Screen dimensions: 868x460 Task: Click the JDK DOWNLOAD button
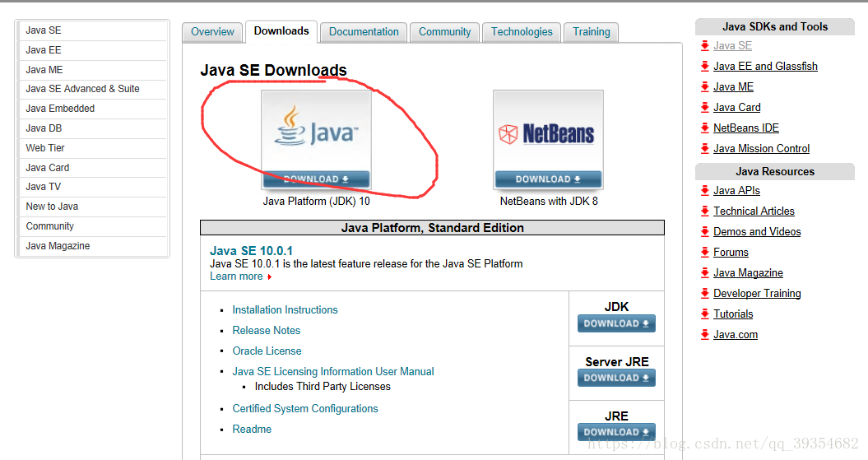[x=616, y=323]
